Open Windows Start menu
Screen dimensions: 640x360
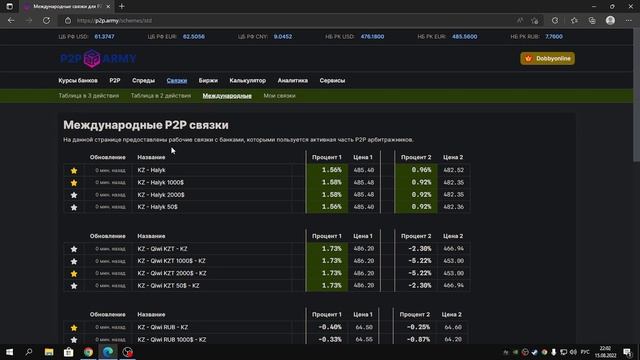tap(9, 352)
